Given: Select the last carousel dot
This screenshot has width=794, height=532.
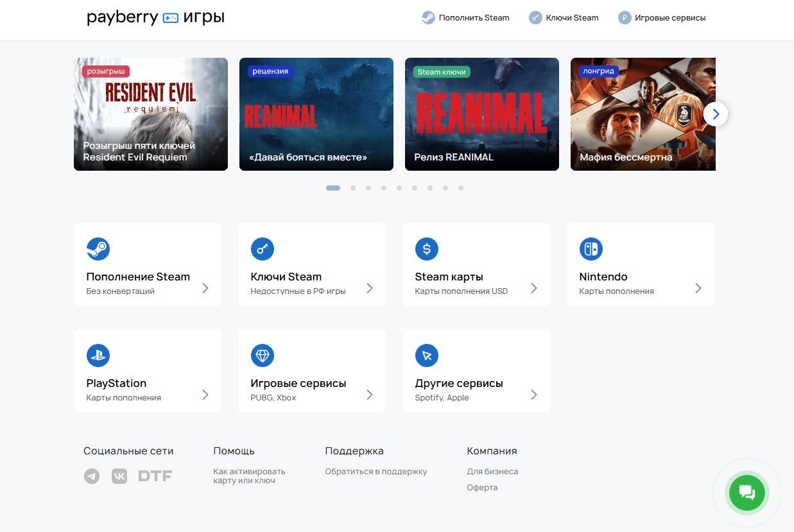Looking at the screenshot, I should [x=461, y=188].
